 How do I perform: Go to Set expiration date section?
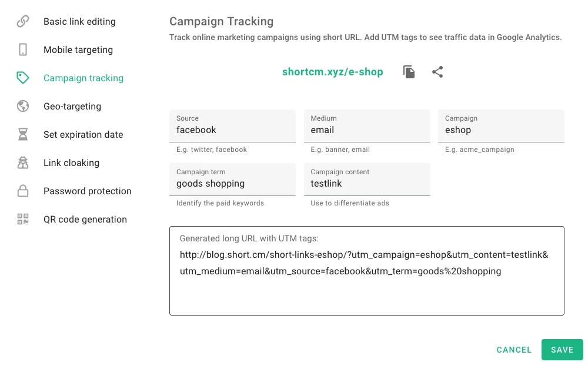coord(83,135)
